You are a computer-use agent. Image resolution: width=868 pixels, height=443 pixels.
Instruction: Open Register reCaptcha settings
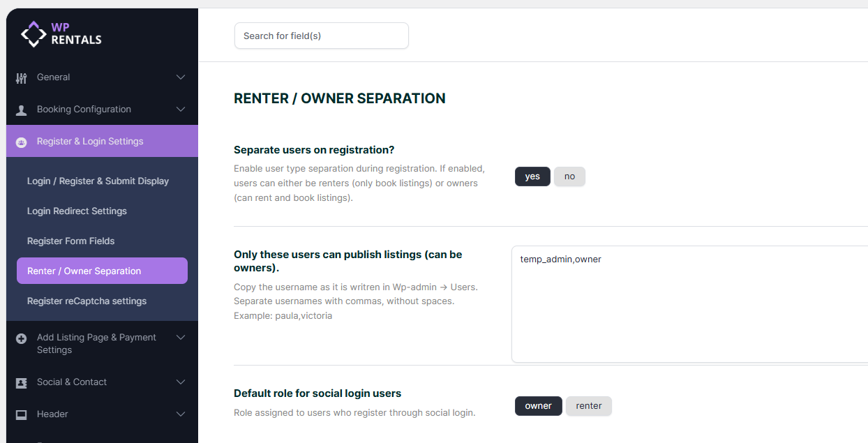click(x=87, y=301)
